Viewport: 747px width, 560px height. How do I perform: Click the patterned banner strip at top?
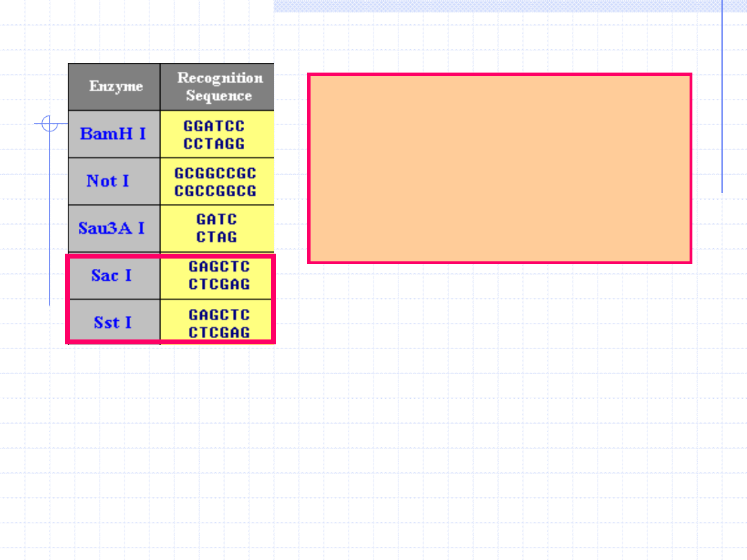pos(497,6)
